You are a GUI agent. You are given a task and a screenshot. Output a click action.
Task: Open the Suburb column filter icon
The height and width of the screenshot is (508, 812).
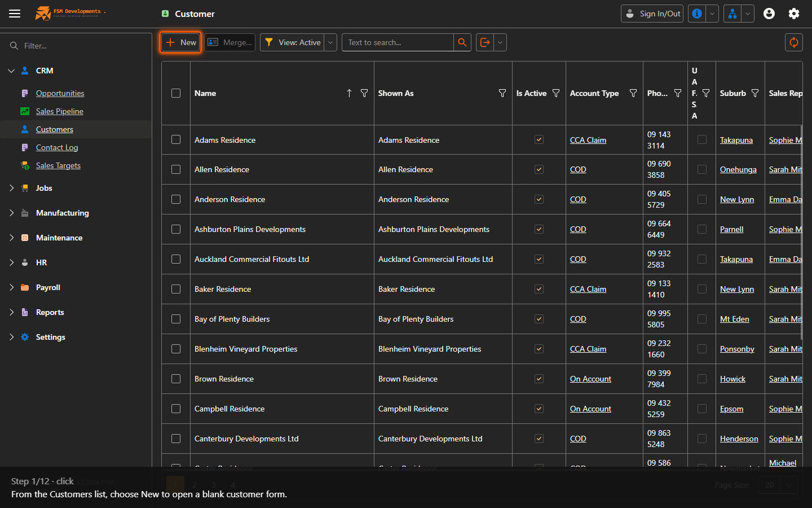coord(755,93)
